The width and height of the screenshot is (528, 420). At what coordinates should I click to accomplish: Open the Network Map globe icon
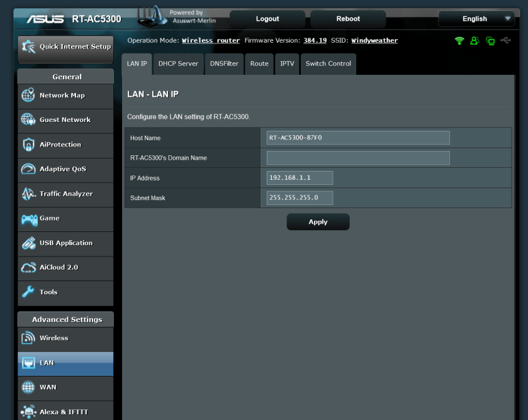(x=28, y=96)
